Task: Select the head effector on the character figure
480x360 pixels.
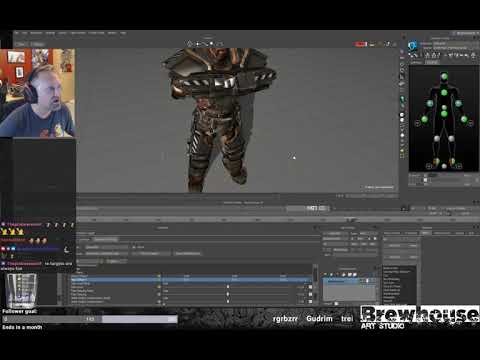Action: pyautogui.click(x=444, y=77)
